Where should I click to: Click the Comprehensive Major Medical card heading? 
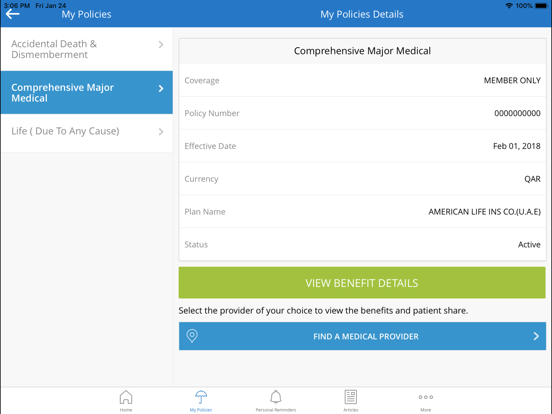[362, 51]
